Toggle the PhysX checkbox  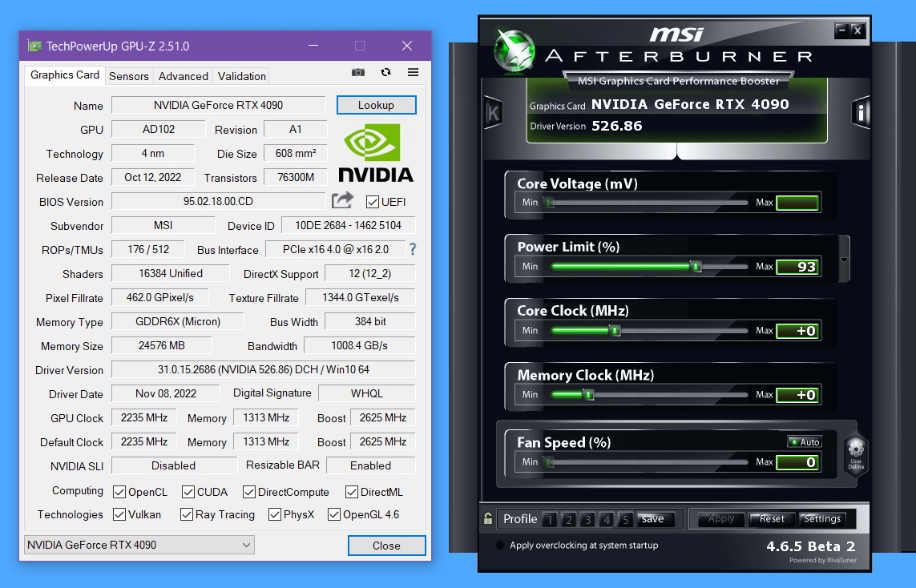(275, 514)
